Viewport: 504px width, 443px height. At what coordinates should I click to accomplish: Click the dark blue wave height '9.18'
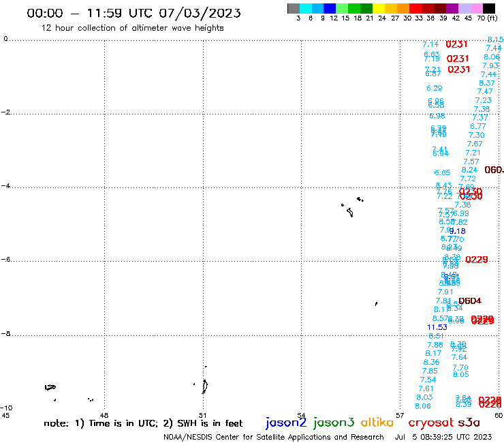pos(458,231)
